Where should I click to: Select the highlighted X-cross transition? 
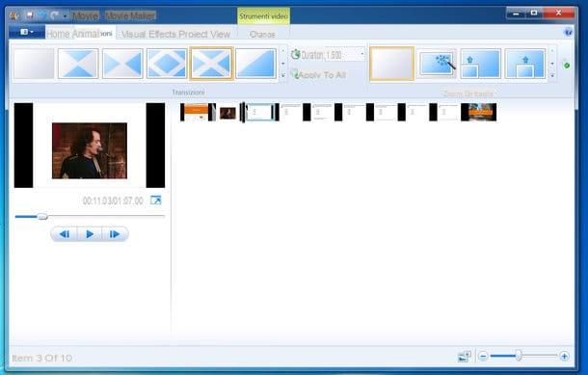211,64
